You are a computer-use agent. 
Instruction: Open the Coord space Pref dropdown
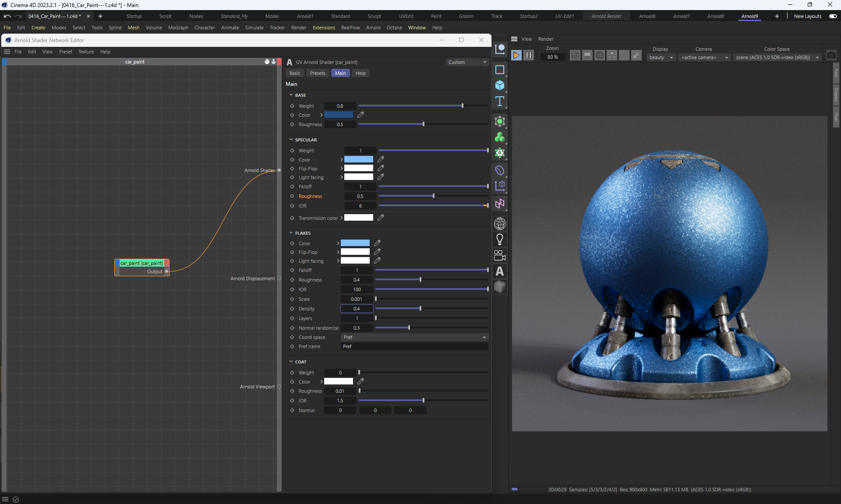pos(414,337)
